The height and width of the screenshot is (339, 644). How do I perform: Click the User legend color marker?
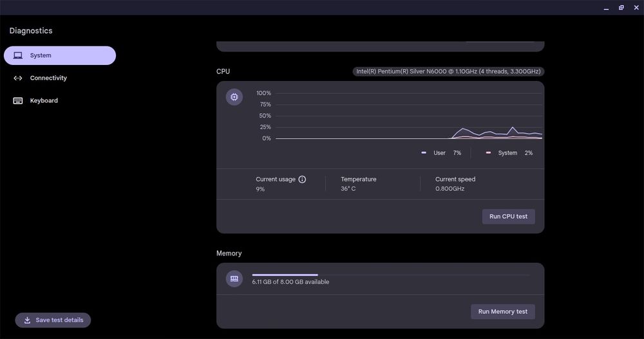click(x=424, y=152)
